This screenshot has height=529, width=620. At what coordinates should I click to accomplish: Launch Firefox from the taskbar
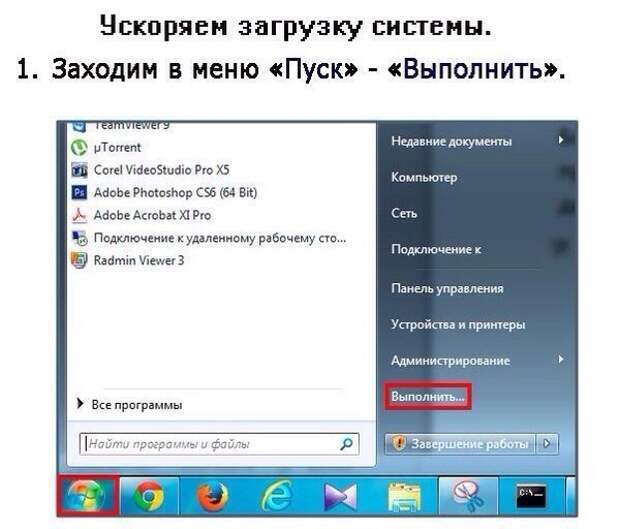pyautogui.click(x=212, y=496)
